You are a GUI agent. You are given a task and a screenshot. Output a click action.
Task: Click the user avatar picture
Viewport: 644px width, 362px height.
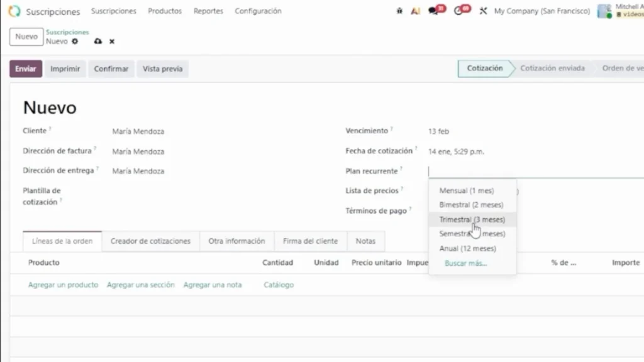(x=604, y=11)
